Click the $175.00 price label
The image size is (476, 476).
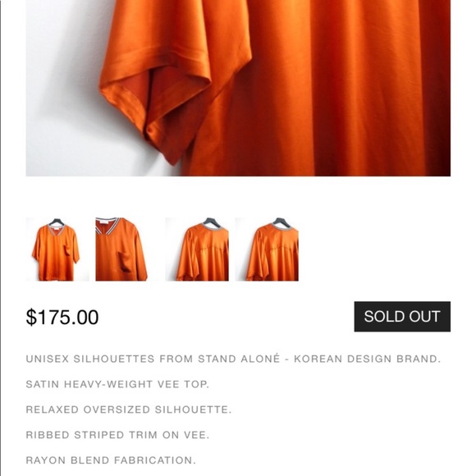(62, 317)
